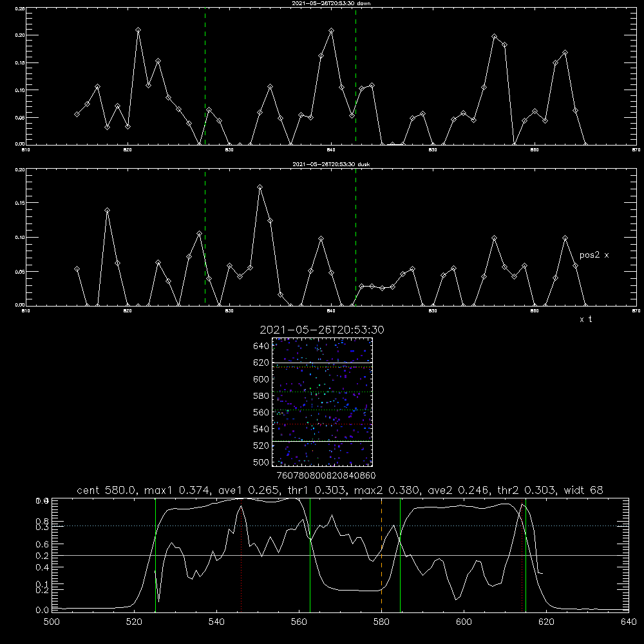Click the green vertical line at 585 in bottom plot

click(400, 554)
